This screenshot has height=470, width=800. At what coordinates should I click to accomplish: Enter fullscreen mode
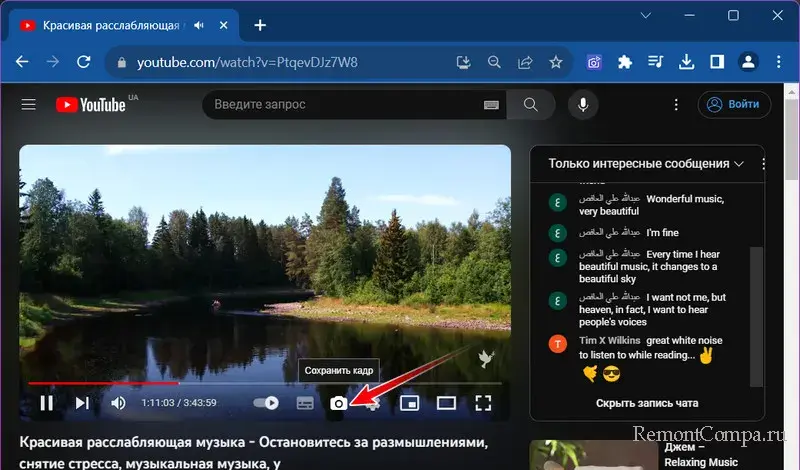(484, 403)
